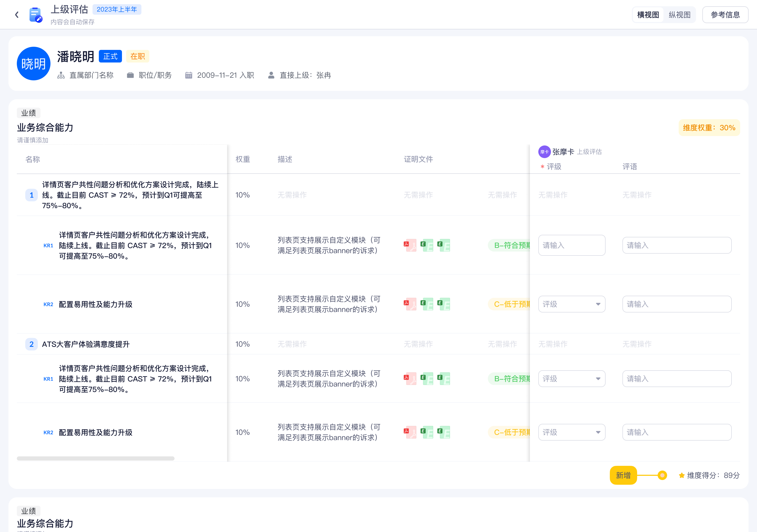The width and height of the screenshot is (757, 532).
Task: Open 评级 dropdown in first KR2 row
Action: [571, 304]
